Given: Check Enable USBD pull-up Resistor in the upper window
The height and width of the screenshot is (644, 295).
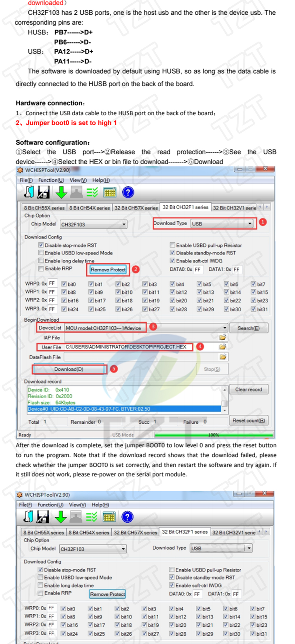Looking at the screenshot, I should click(172, 245).
